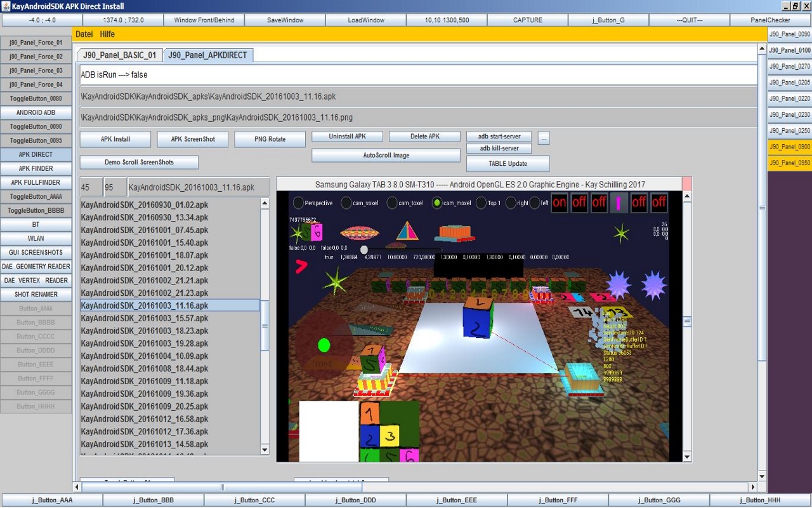Toggle ToggleButton_0080 in the left sidebar
The height and width of the screenshot is (508, 812).
click(x=36, y=98)
